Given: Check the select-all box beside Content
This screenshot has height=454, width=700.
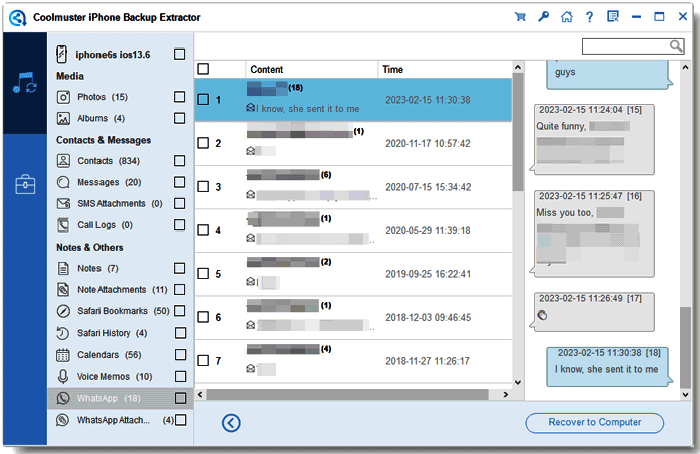Looking at the screenshot, I should [203, 69].
